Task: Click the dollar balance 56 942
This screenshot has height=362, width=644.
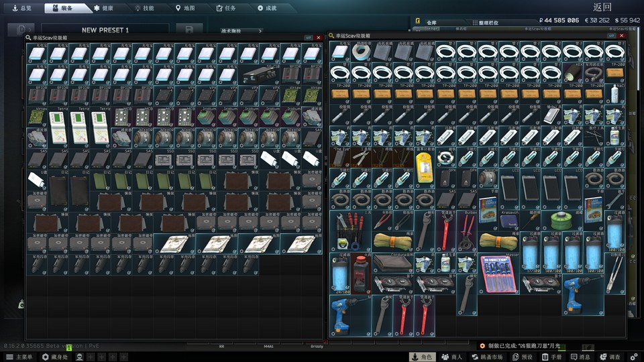Action: (x=627, y=20)
